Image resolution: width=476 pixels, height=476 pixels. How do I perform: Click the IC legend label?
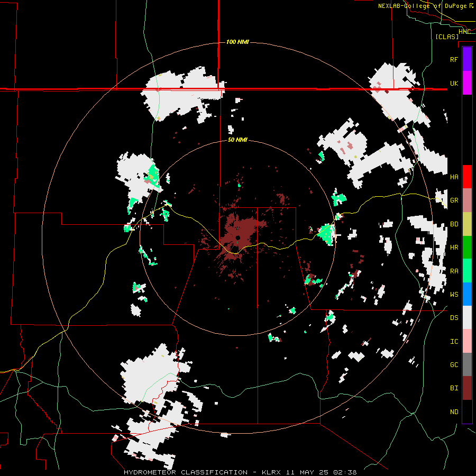(454, 342)
